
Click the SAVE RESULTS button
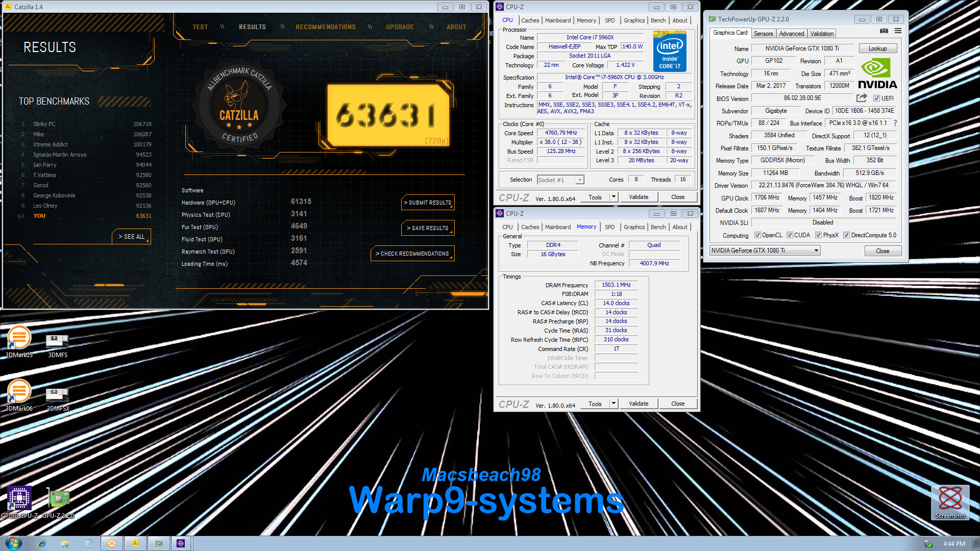pos(428,228)
